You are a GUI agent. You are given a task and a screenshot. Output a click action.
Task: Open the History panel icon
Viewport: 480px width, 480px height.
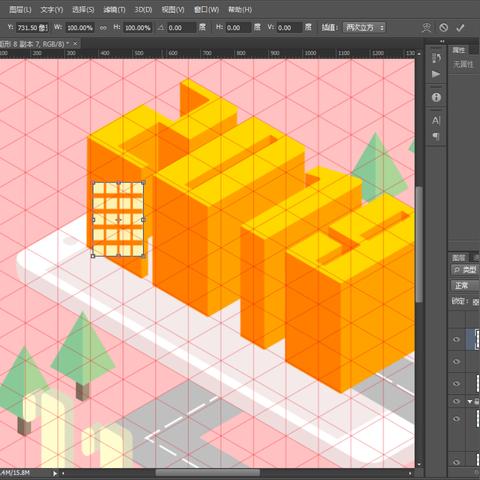coord(436,58)
